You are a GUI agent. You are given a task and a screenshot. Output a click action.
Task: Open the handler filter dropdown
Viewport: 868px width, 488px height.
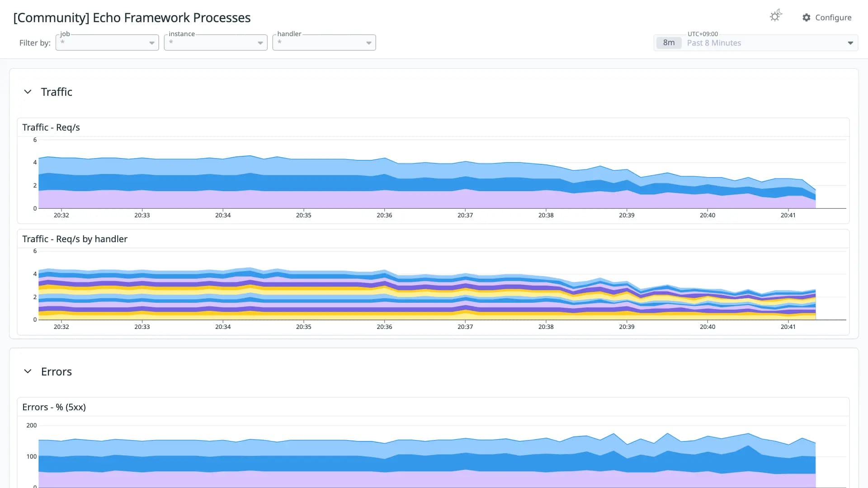(324, 42)
